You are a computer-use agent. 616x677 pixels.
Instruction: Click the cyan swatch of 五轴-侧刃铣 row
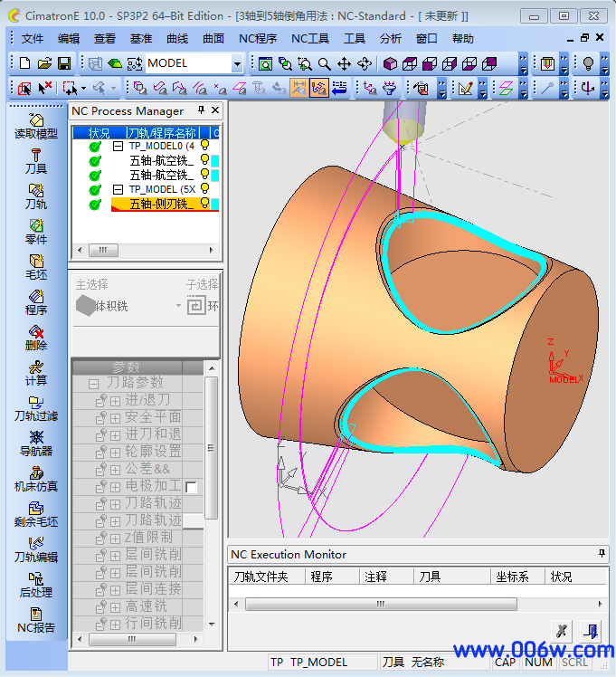[x=214, y=204]
